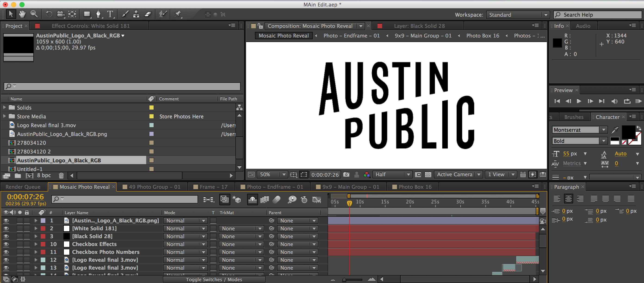
Task: Click Toggle Switches / Modes button
Action: (214, 279)
